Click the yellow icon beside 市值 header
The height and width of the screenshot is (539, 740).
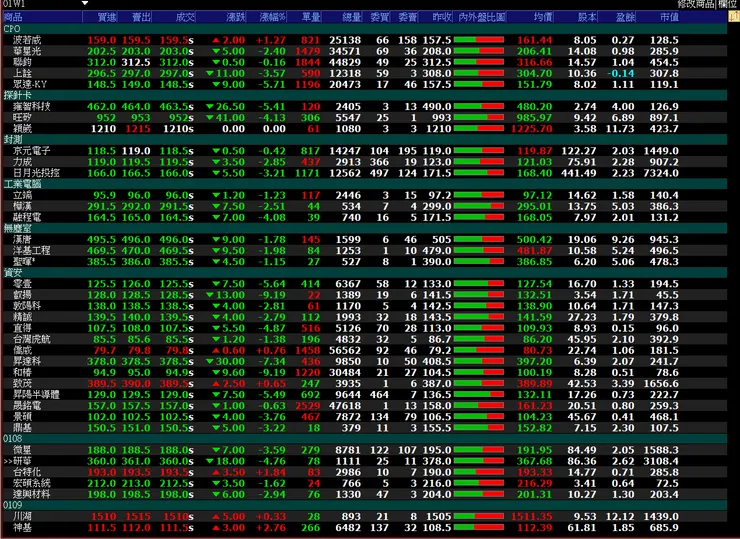click(x=734, y=17)
